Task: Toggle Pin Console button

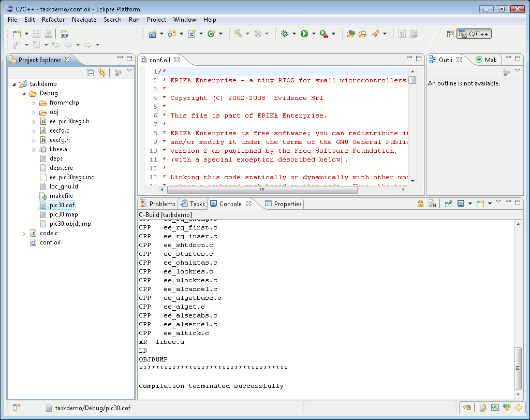Action: pyautogui.click(x=449, y=204)
